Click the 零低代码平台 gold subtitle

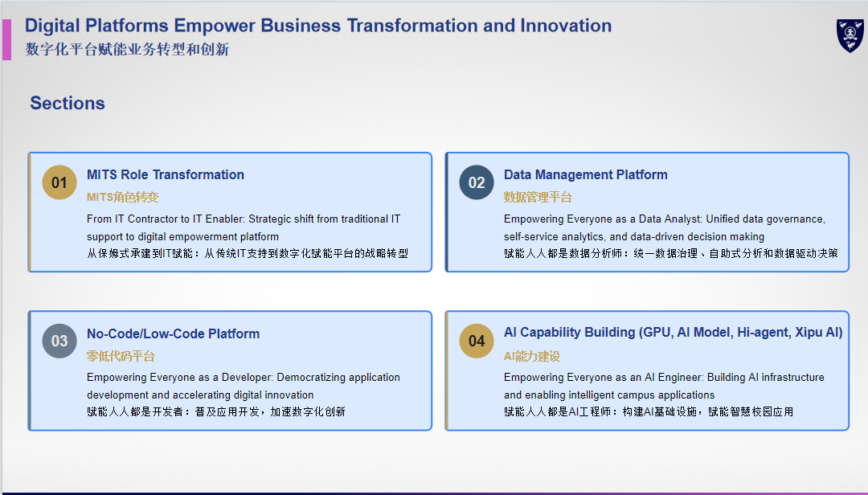click(120, 356)
